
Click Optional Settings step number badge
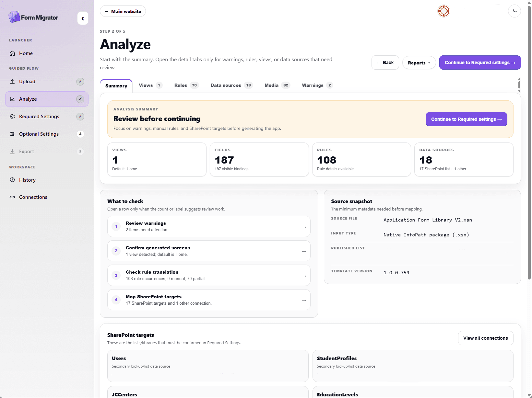pos(80,134)
